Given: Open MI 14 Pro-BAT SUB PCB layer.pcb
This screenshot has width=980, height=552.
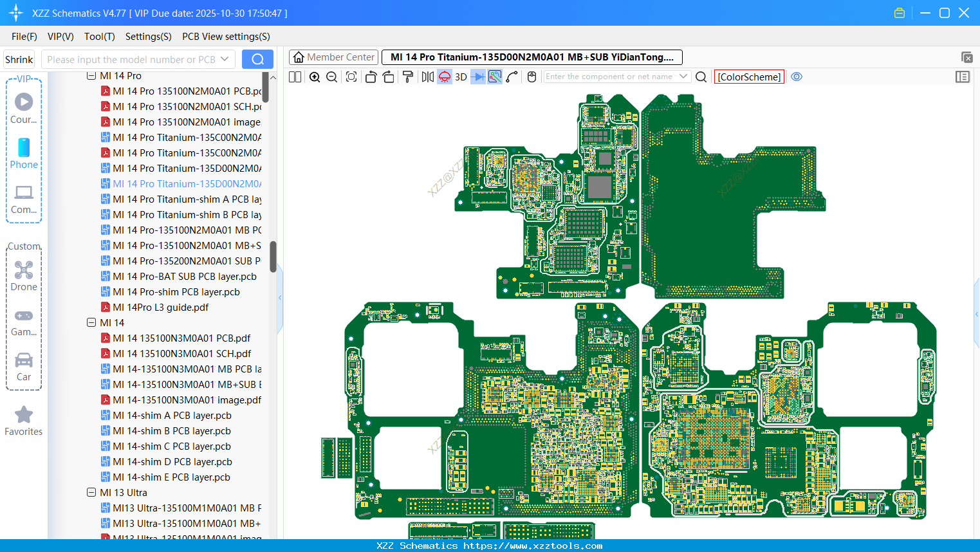Looking at the screenshot, I should [x=179, y=277].
